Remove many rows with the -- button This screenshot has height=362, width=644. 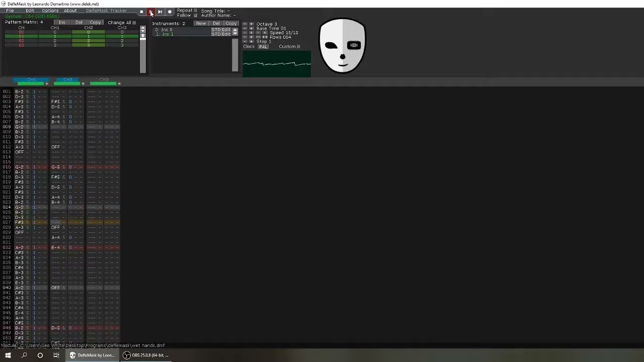(x=258, y=37)
